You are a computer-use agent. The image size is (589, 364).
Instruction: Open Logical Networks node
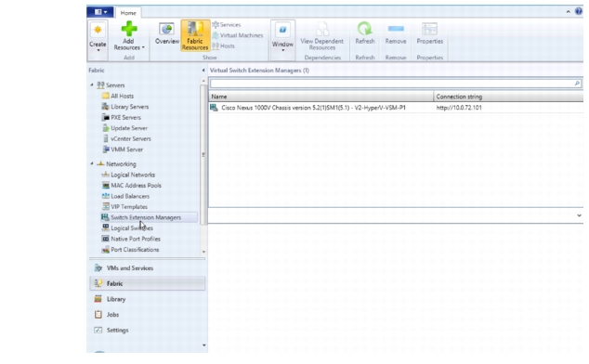tap(128, 175)
